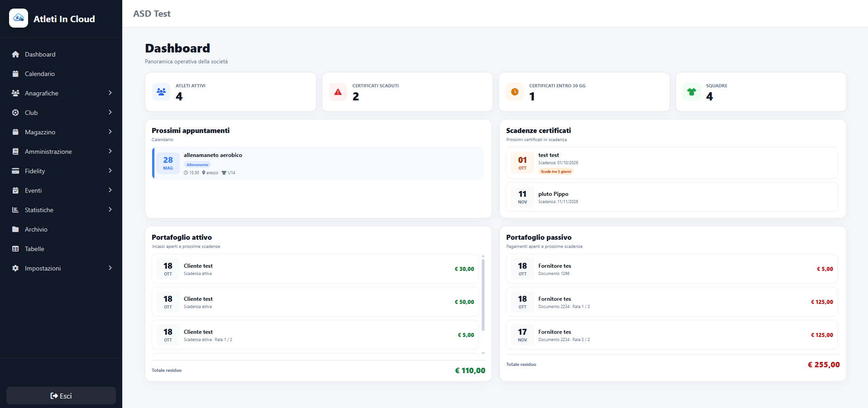Screen dimensions: 868x408
Task: Click the Certificati scaduti warning triangle icon
Action: (338, 92)
